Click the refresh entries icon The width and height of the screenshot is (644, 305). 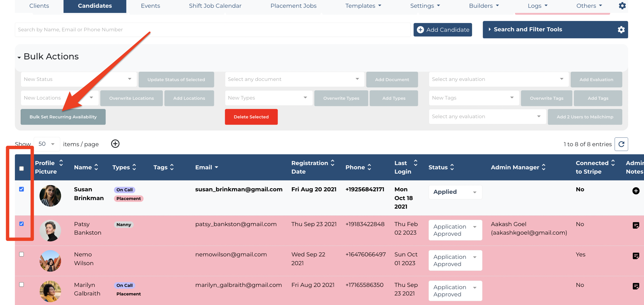coord(621,144)
